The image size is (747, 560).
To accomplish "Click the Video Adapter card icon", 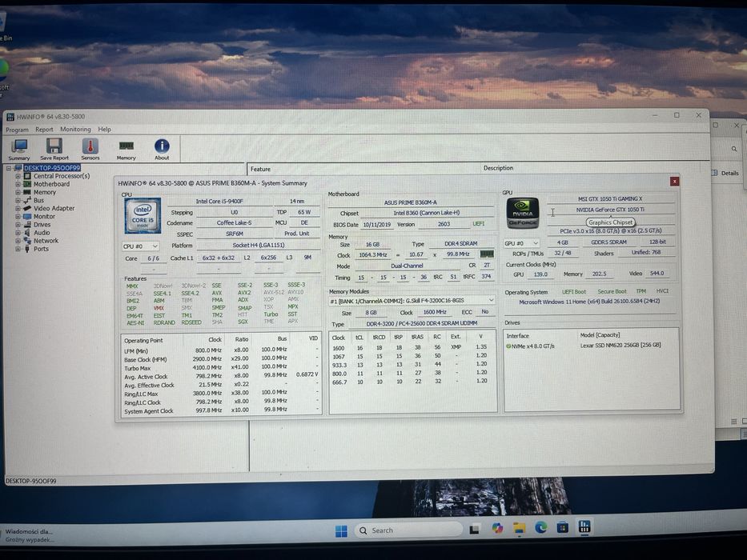I will point(27,208).
